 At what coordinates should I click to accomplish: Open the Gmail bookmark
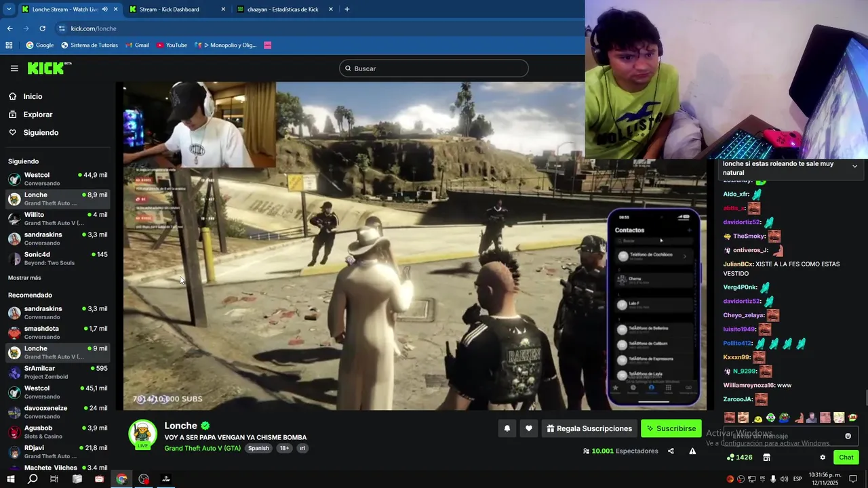click(x=137, y=45)
